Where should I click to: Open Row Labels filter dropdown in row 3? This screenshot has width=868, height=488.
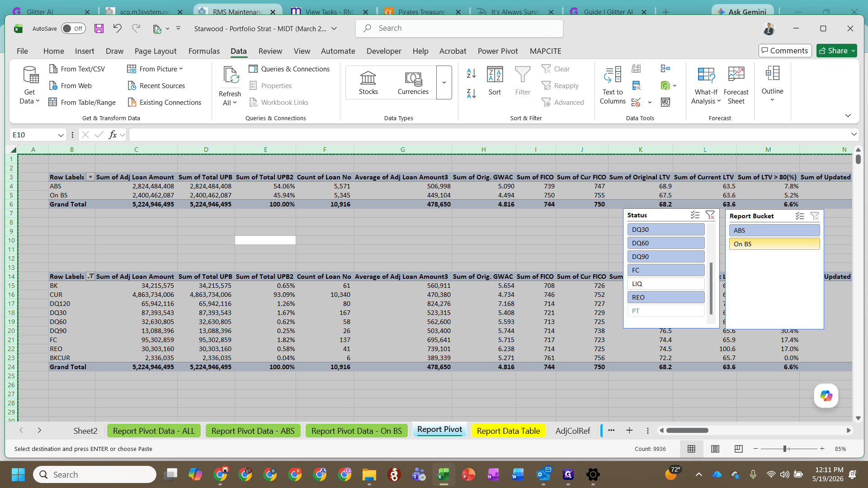coord(90,177)
